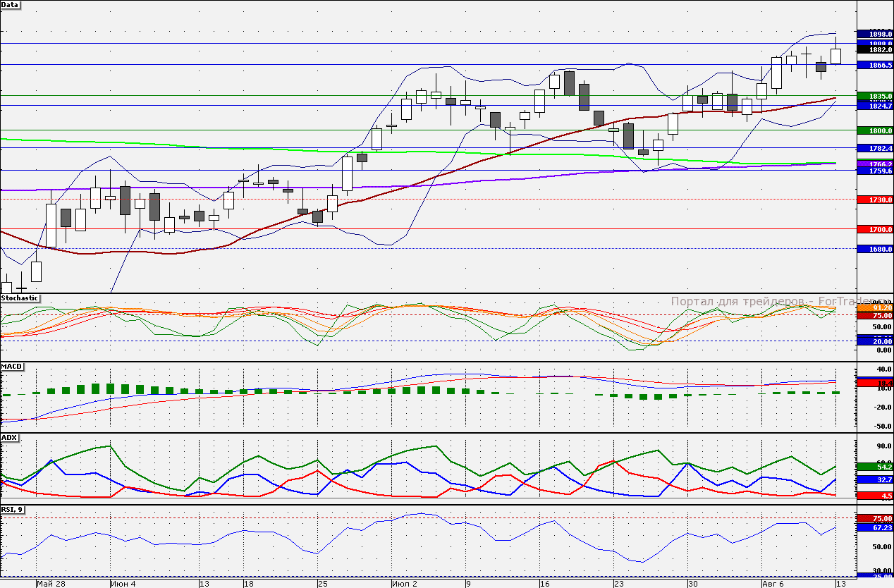The height and width of the screenshot is (588, 894).
Task: Click the Stochastic 75.00 threshold tag
Action: click(874, 316)
